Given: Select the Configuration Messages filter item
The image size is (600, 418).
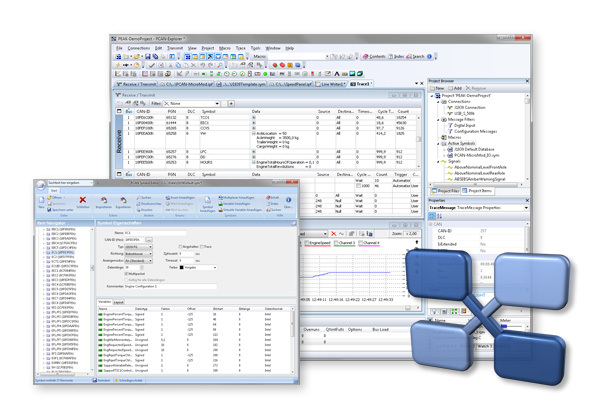Looking at the screenshot, I should (473, 131).
